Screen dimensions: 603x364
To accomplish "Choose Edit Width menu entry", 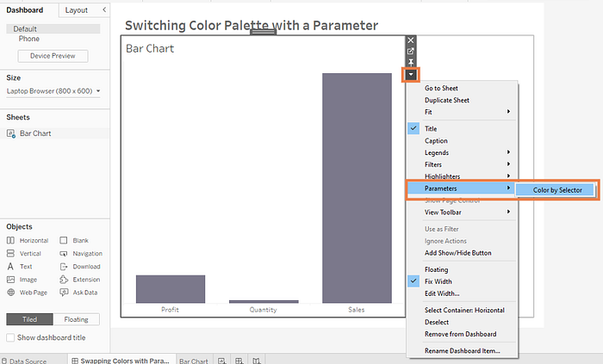I will [x=462, y=293].
